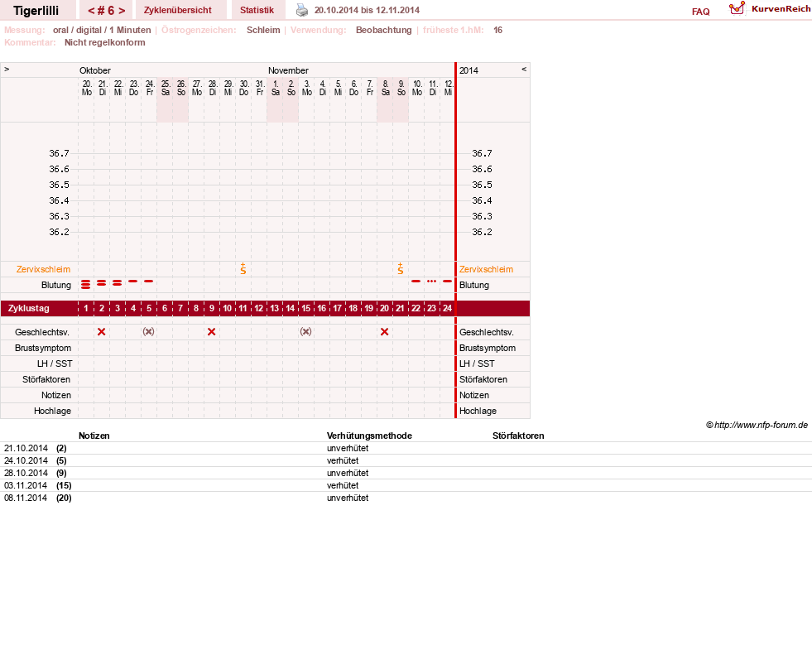Go to the next cycle with > arrow
This screenshot has height=650, width=812.
click(x=122, y=11)
